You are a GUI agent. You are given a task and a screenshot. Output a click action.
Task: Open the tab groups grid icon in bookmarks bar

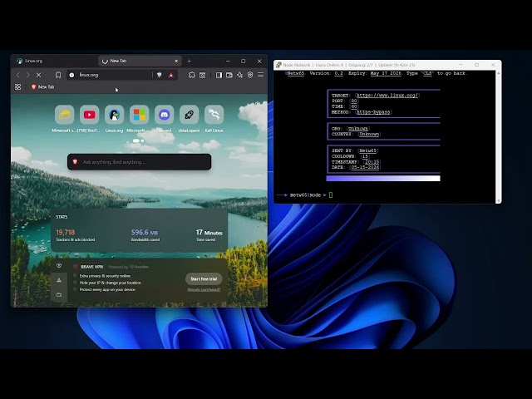coord(18,86)
